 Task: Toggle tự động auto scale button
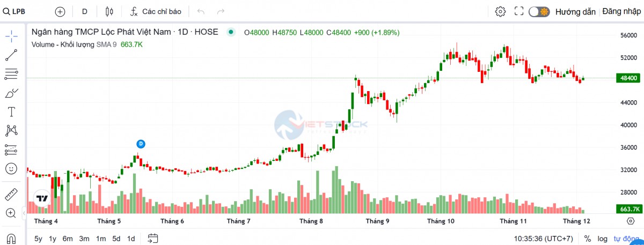tap(626, 239)
